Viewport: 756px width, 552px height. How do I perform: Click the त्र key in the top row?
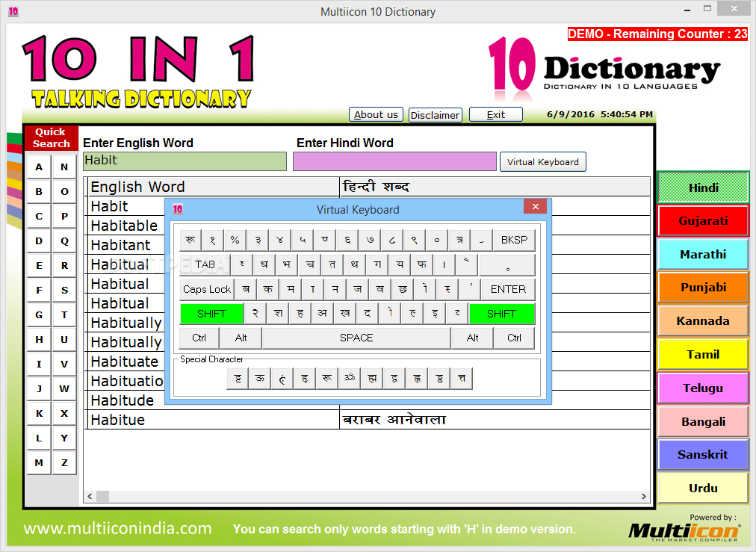pyautogui.click(x=459, y=240)
